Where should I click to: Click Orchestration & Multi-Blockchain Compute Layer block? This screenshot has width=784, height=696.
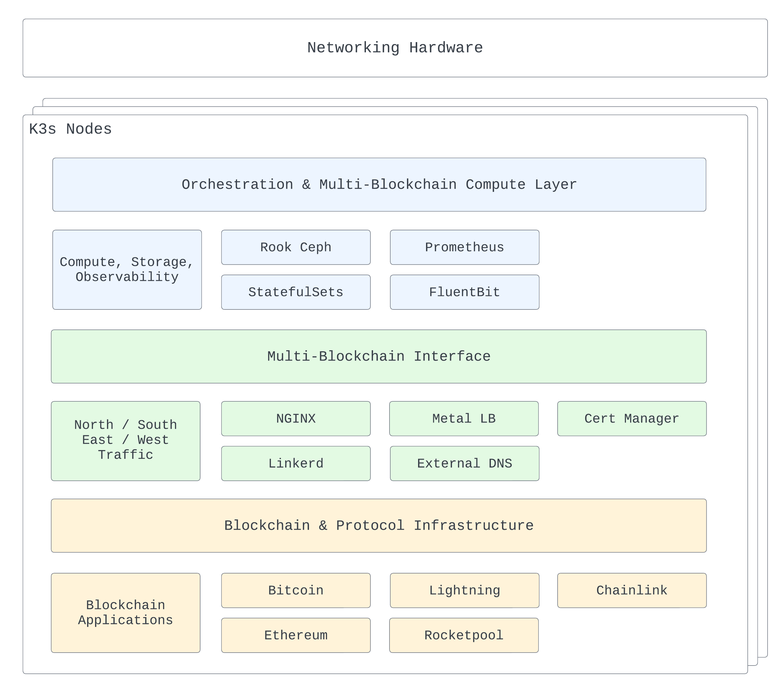pyautogui.click(x=379, y=185)
